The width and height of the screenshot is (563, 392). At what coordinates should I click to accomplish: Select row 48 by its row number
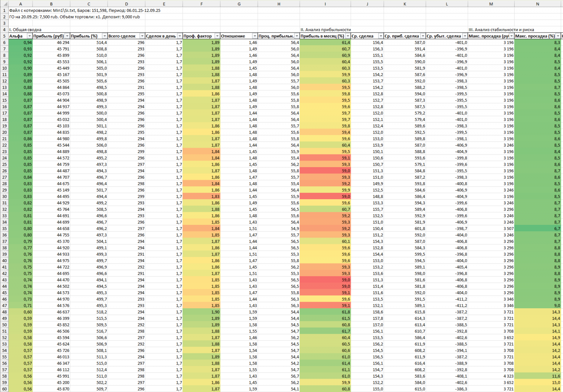click(x=4, y=312)
